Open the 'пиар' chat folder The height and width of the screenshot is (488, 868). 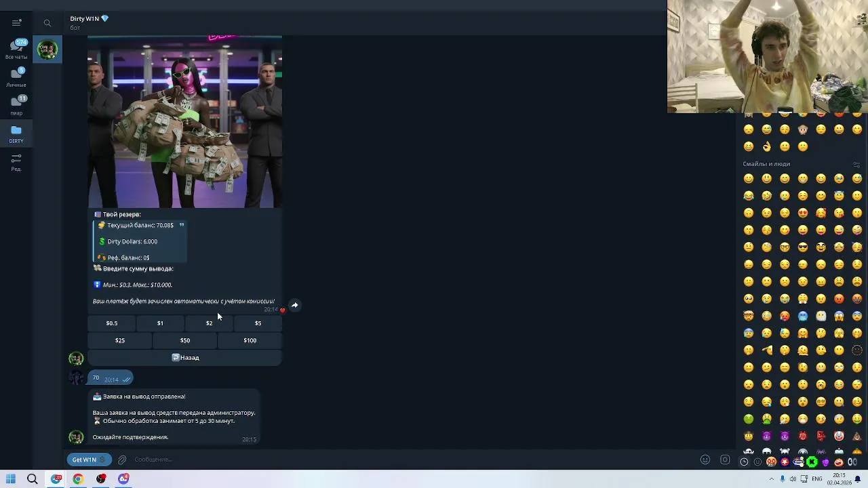click(16, 105)
